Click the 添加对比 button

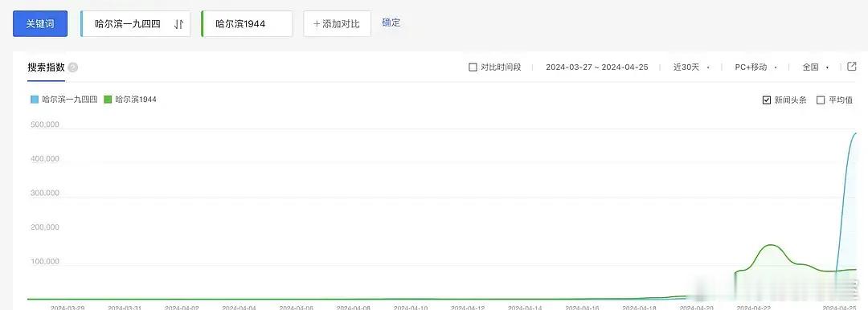click(337, 24)
